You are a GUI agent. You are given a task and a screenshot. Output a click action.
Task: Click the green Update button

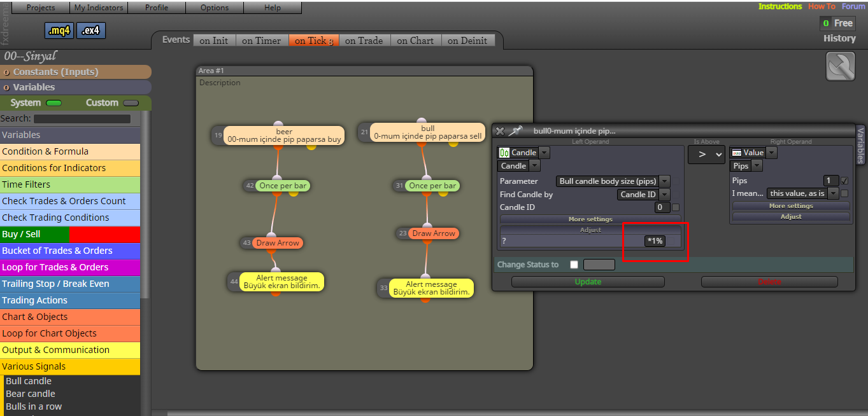(x=588, y=282)
